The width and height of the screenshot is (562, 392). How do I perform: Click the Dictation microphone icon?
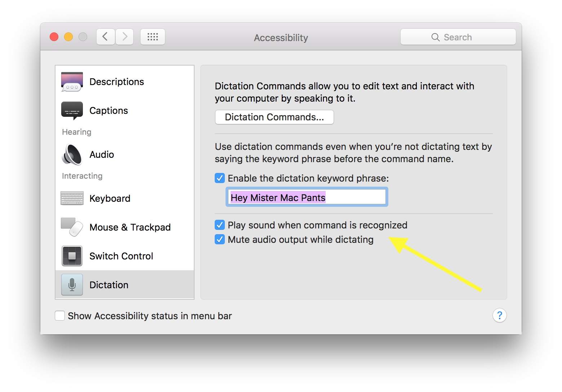[72, 285]
